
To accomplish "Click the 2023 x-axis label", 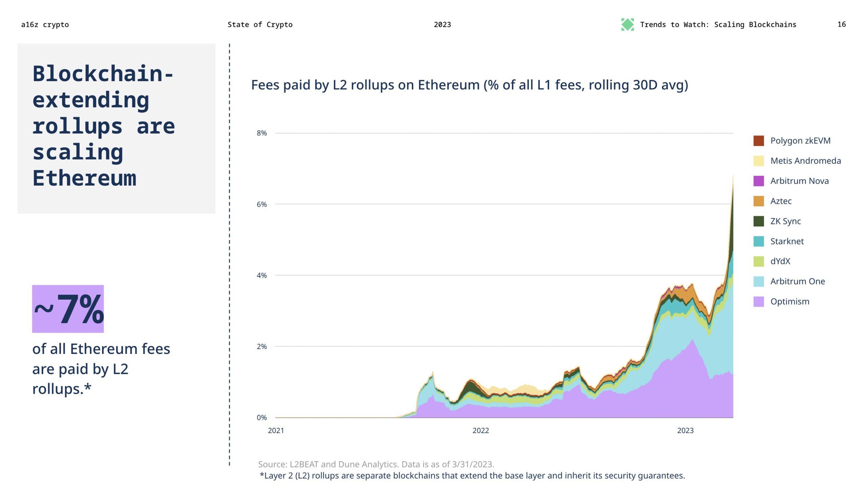I will click(685, 430).
